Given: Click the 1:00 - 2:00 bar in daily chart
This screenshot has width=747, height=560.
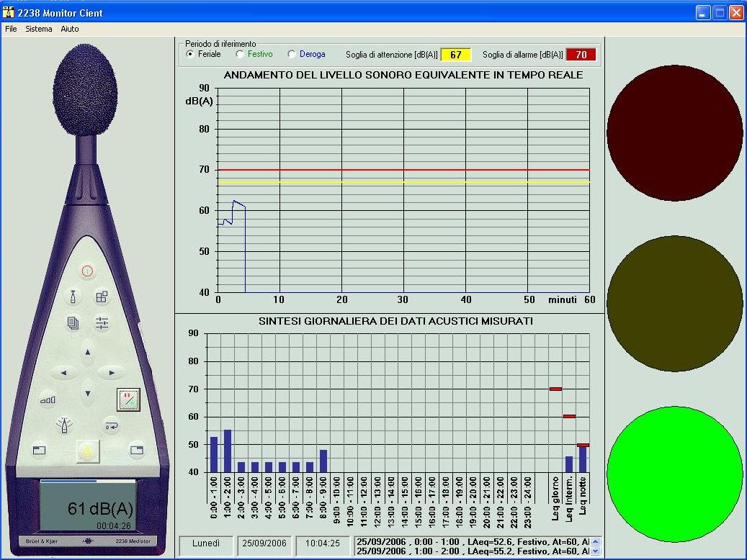Looking at the screenshot, I should click(228, 451).
